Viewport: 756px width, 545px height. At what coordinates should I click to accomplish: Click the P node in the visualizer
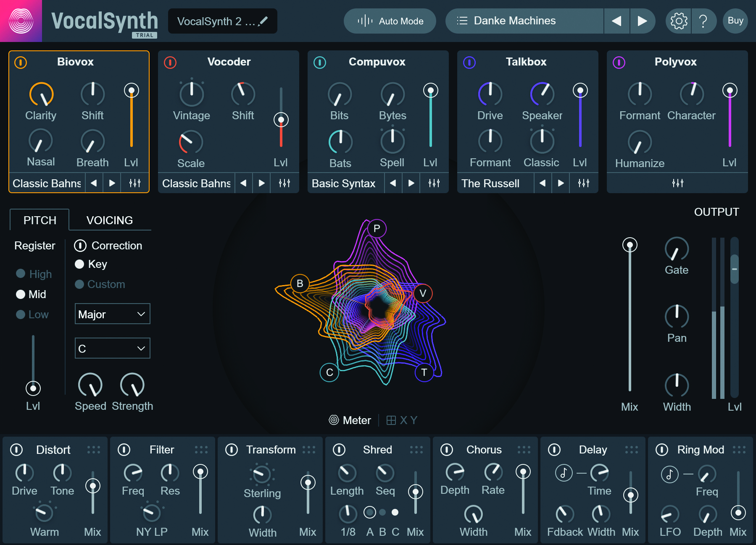coord(377,228)
